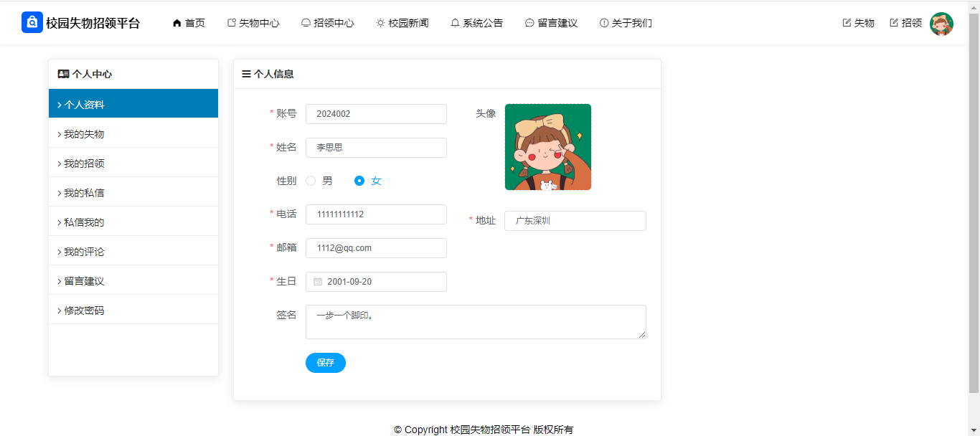
Task: Open 我的评论 in sidebar
Action: [133, 252]
